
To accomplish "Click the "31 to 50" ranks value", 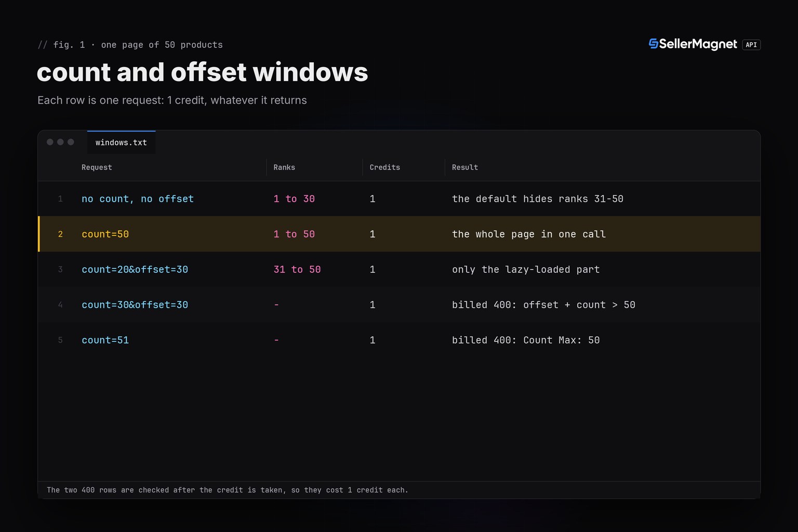I will point(297,270).
